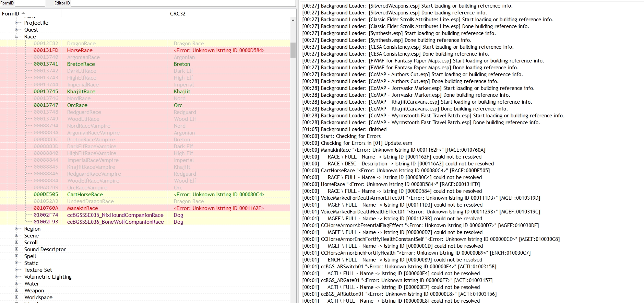Select the ArgonianRace record
Screen dimensions: 644x303
pos(145,57)
